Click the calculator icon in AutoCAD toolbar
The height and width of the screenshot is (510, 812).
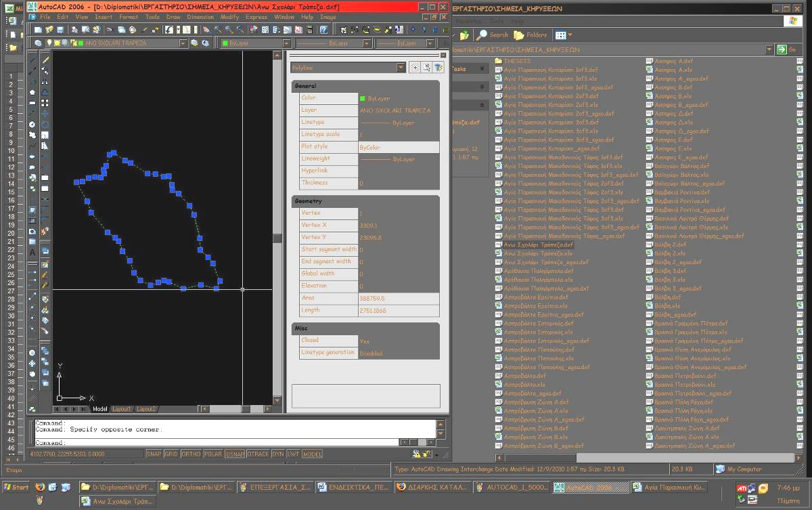(311, 30)
